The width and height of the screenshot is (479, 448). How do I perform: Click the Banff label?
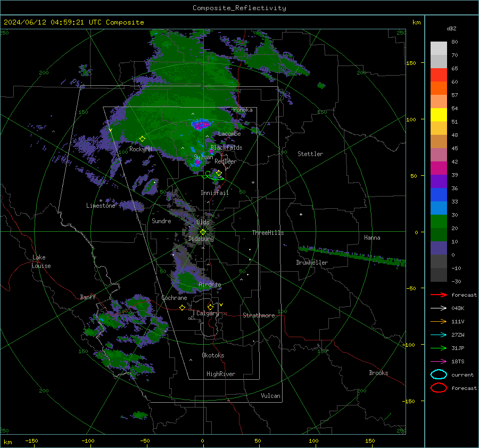[88, 297]
